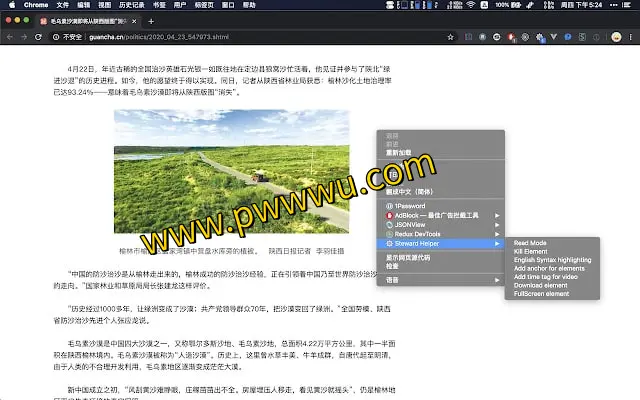Reload the page with the refresh icon

[x=43, y=37]
